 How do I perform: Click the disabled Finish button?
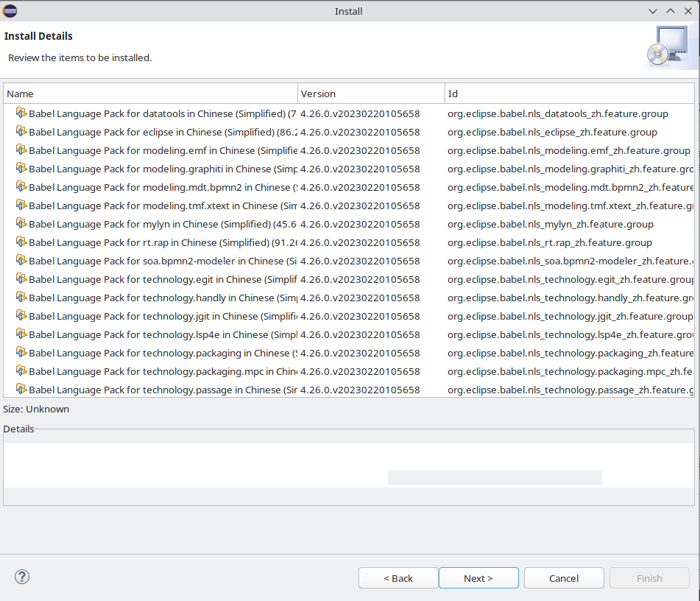pyautogui.click(x=649, y=578)
